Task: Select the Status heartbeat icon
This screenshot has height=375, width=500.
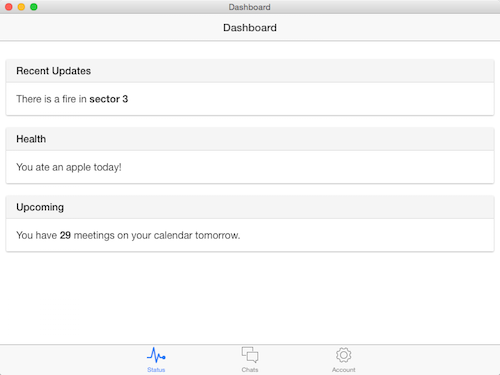Action: [x=156, y=355]
